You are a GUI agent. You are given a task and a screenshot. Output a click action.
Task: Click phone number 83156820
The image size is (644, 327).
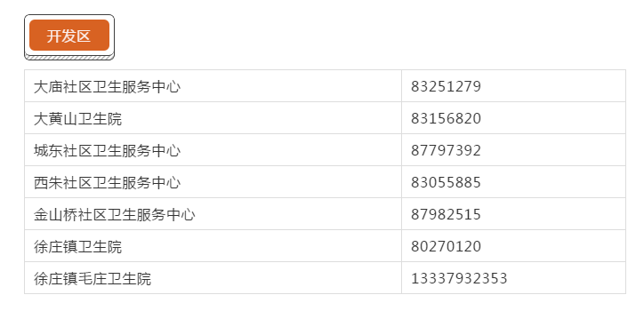tap(446, 118)
